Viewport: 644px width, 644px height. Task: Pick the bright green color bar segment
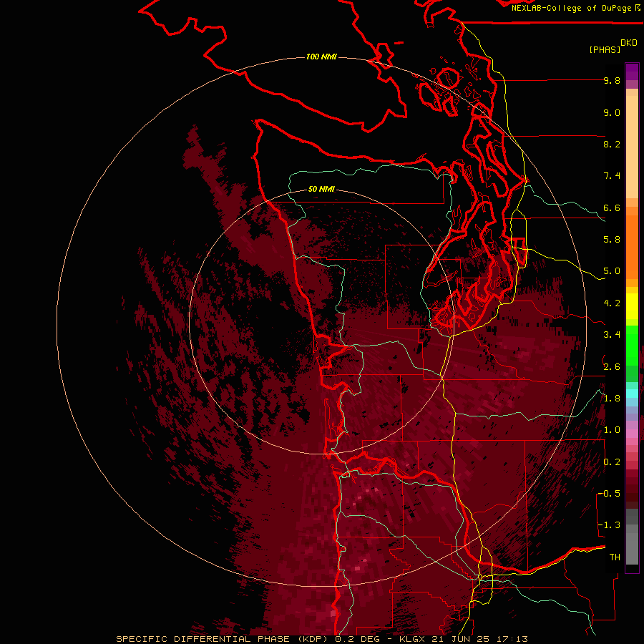point(632,344)
